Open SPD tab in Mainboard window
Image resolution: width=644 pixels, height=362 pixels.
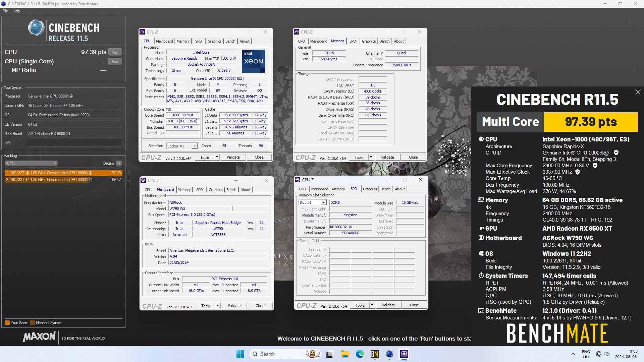199,190
